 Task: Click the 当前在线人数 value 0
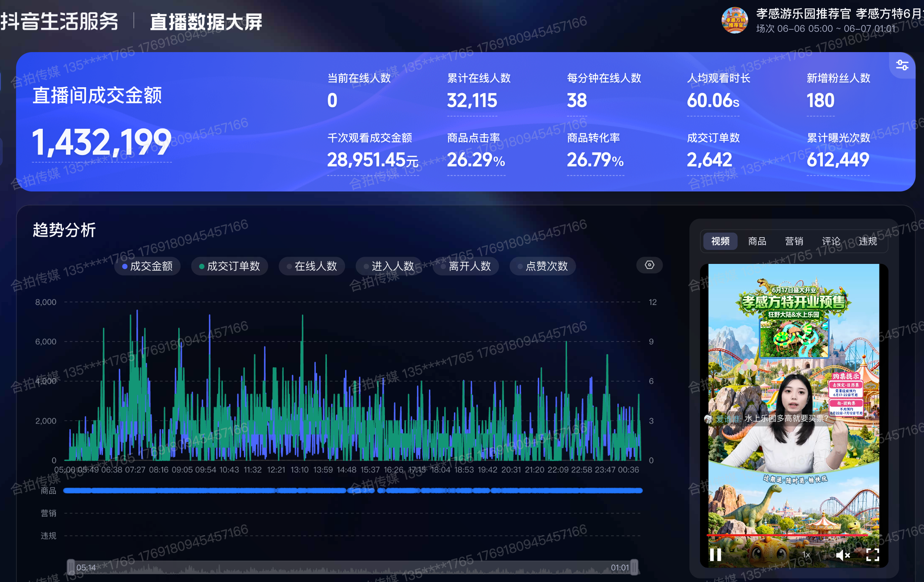332,100
